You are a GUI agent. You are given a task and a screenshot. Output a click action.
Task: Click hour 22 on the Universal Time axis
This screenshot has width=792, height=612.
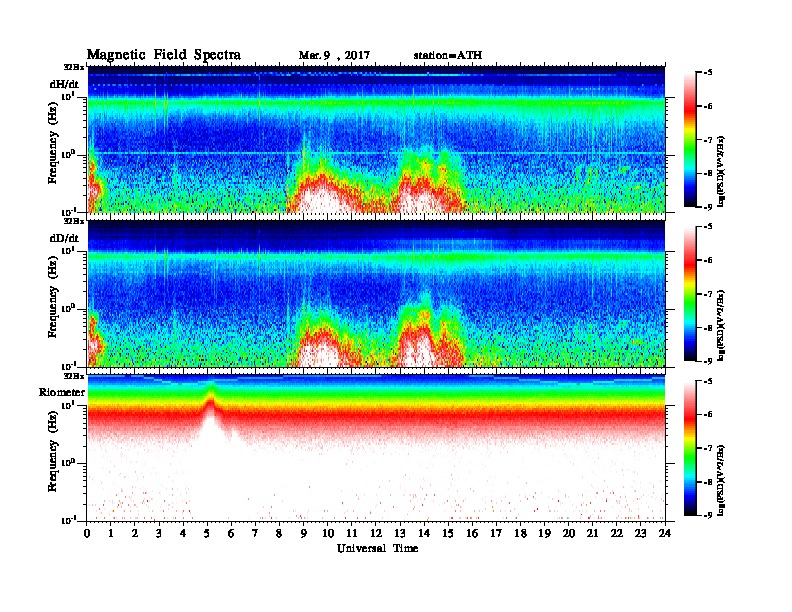(617, 534)
